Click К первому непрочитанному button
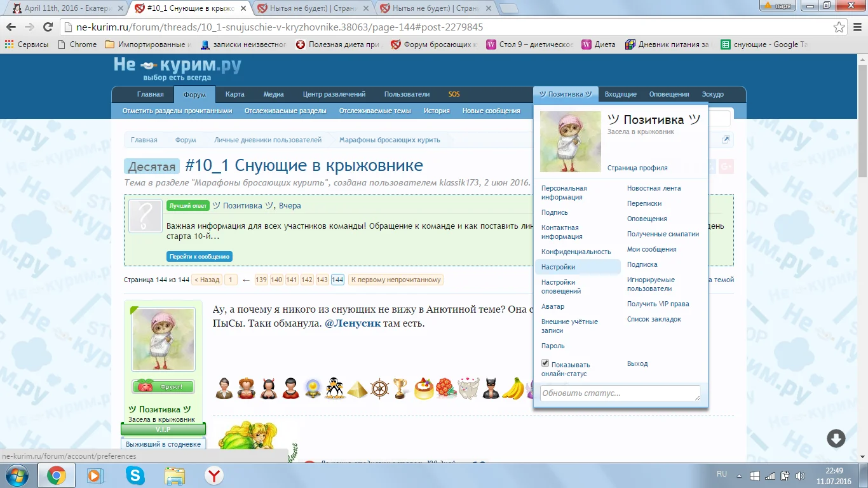 [396, 280]
